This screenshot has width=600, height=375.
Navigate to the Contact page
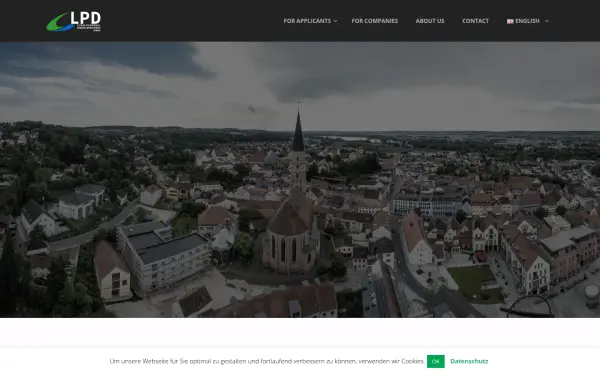pos(475,21)
